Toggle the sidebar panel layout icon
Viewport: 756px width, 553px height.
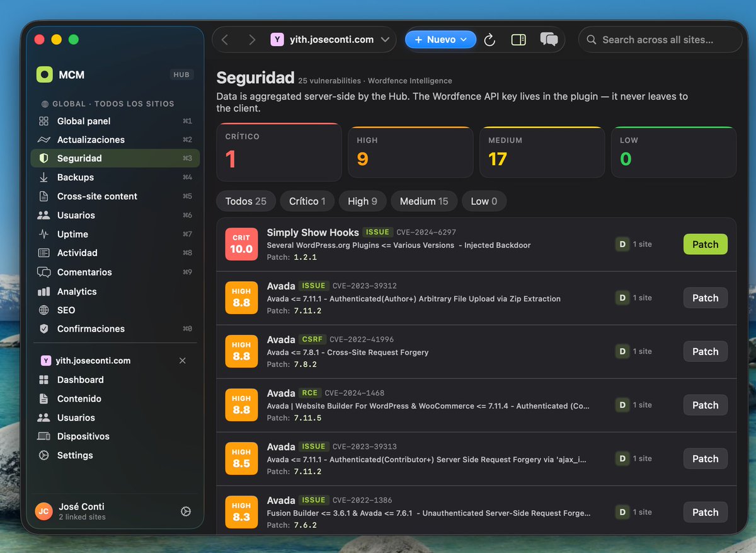[x=518, y=40]
